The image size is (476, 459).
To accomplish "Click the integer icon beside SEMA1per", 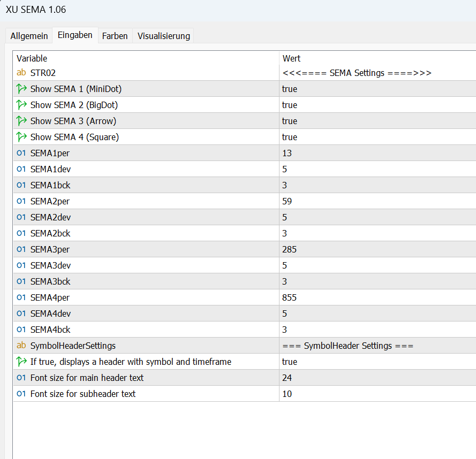I will (21, 153).
